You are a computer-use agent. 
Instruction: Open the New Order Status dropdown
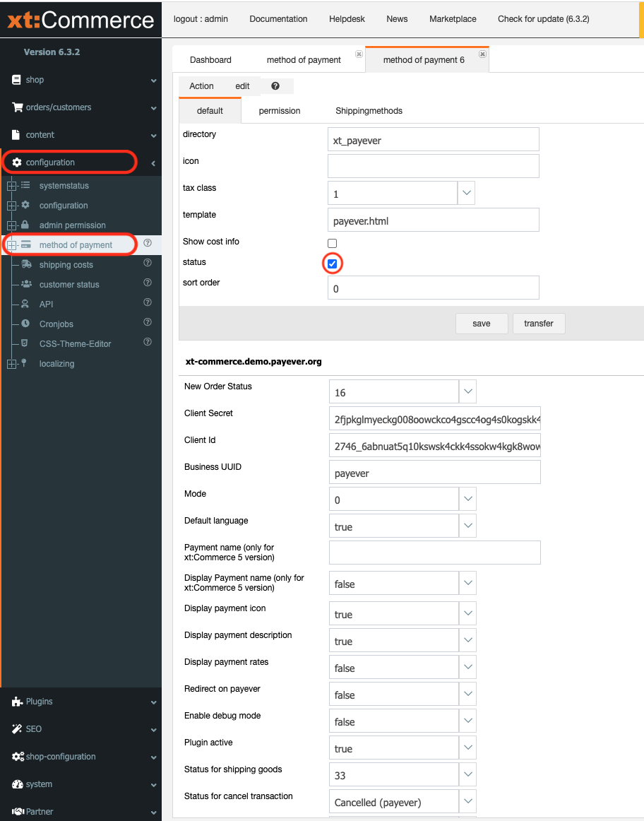click(467, 391)
